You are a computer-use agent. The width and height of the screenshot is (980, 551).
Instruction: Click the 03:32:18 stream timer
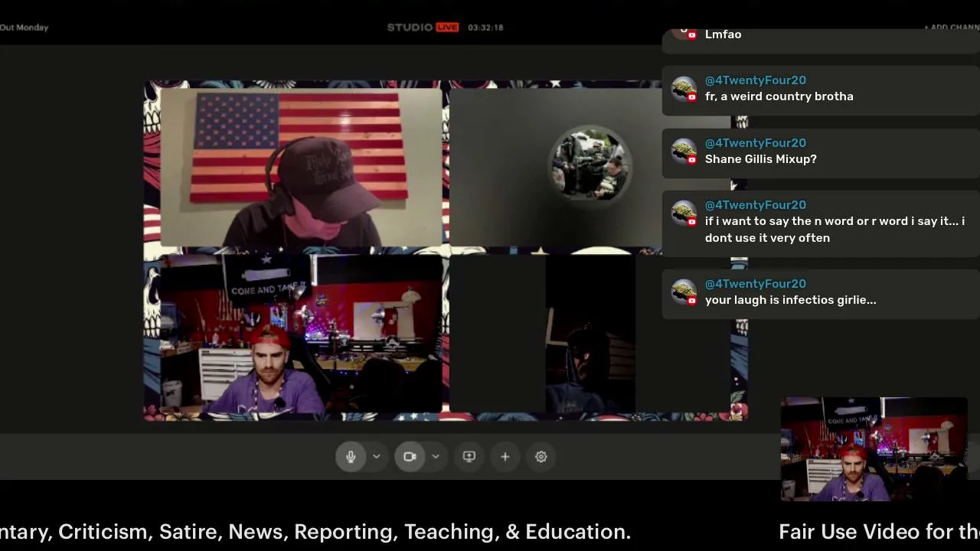click(485, 28)
